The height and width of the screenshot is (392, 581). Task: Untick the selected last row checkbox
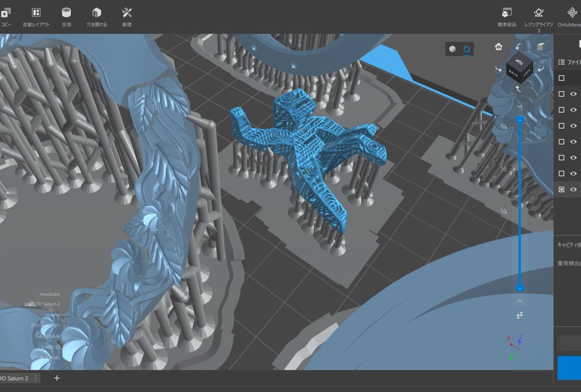pos(562,189)
